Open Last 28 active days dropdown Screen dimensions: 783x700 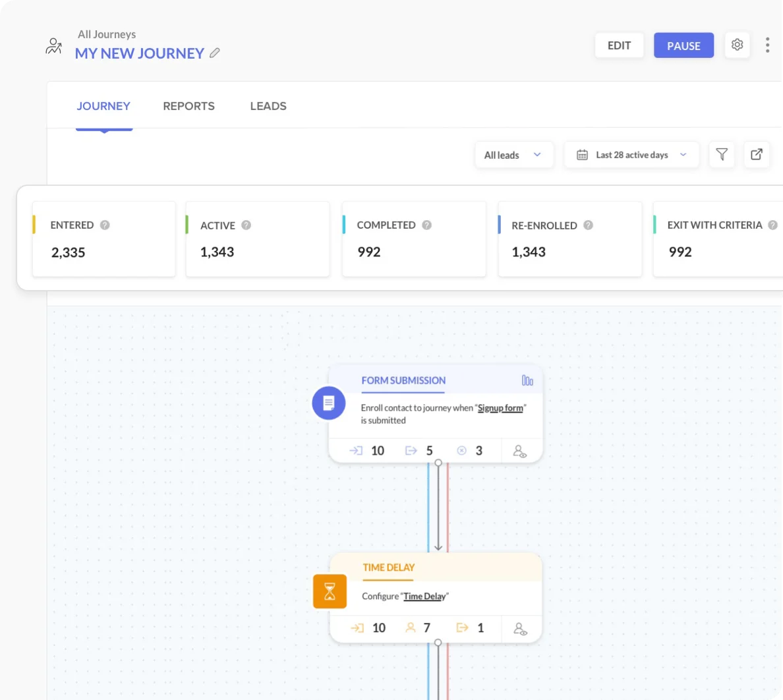point(631,155)
